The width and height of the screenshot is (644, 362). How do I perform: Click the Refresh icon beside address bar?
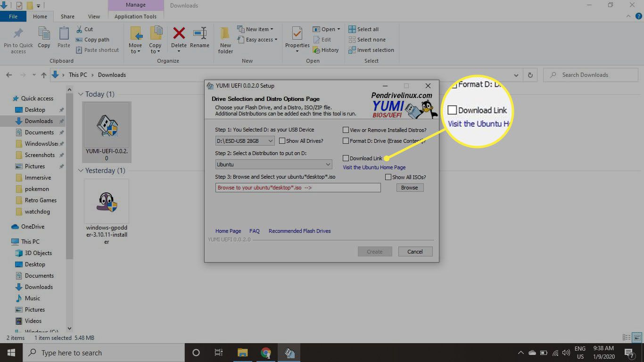tap(530, 75)
